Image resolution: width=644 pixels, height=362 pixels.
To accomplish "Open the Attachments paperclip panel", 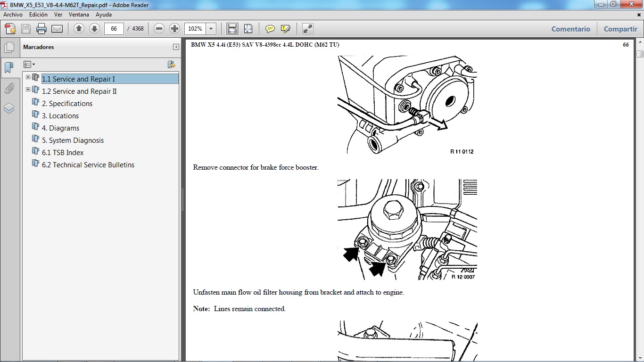I will coord(9,88).
